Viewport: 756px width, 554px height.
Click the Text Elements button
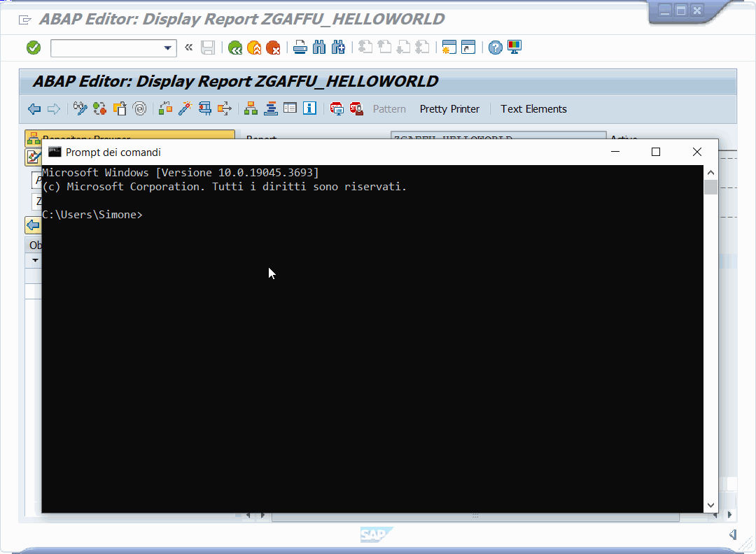[533, 109]
